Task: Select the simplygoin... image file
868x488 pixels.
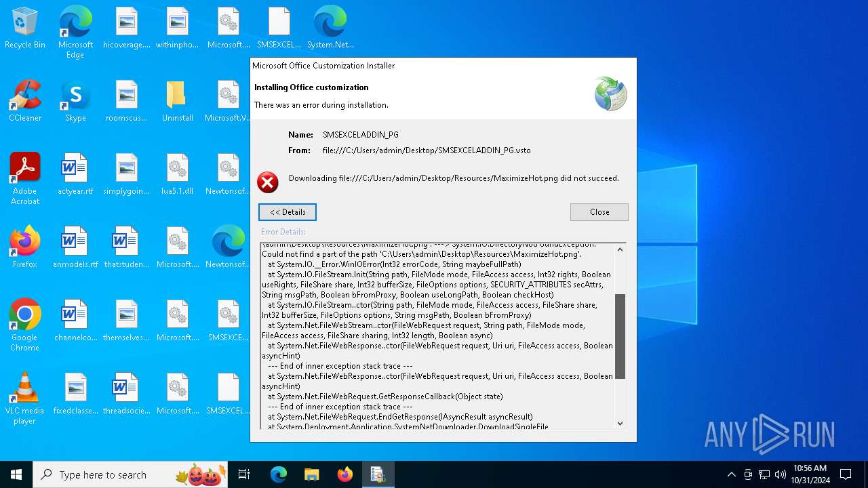Action: point(127,175)
